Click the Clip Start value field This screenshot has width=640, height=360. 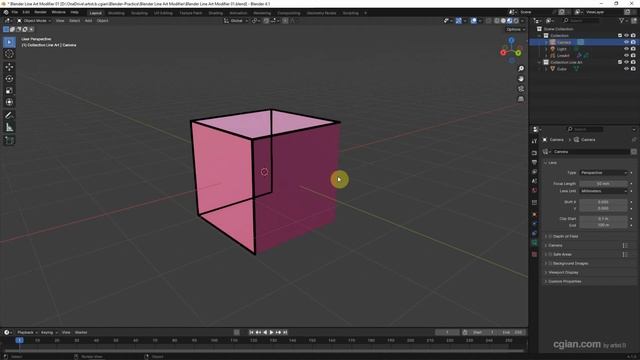click(603, 219)
